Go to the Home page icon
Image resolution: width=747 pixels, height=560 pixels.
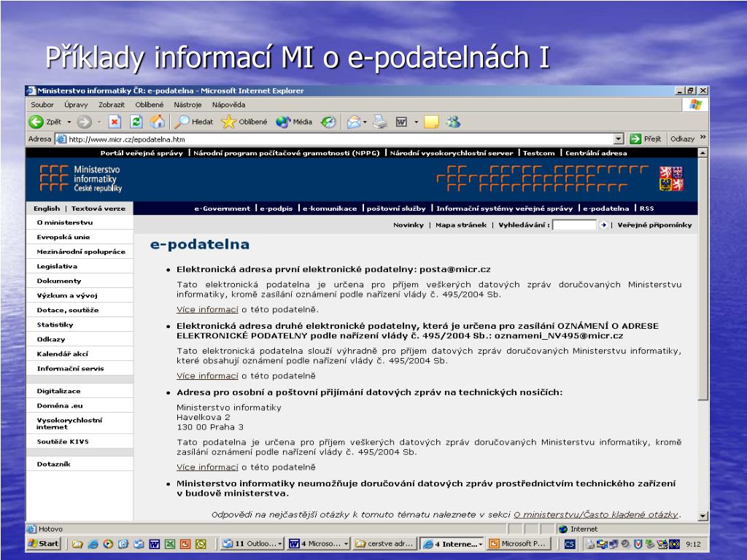158,122
